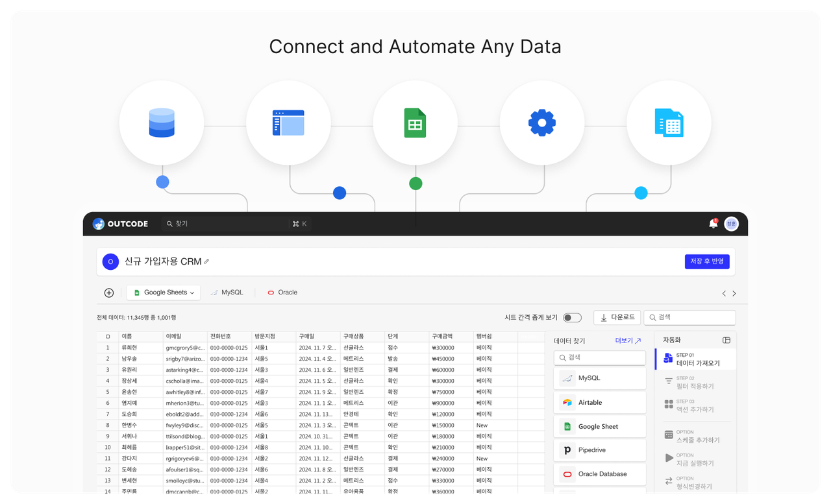Click the blue database stack icon
The image size is (831, 504).
(x=162, y=123)
